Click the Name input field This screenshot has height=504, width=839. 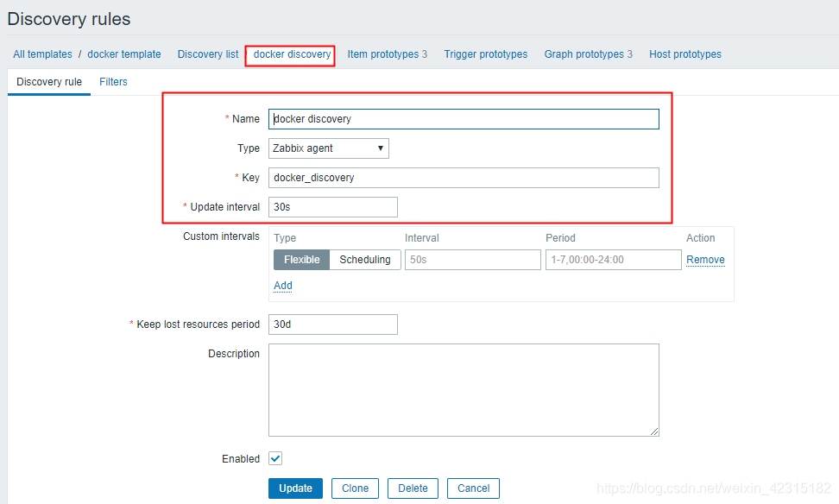click(464, 119)
